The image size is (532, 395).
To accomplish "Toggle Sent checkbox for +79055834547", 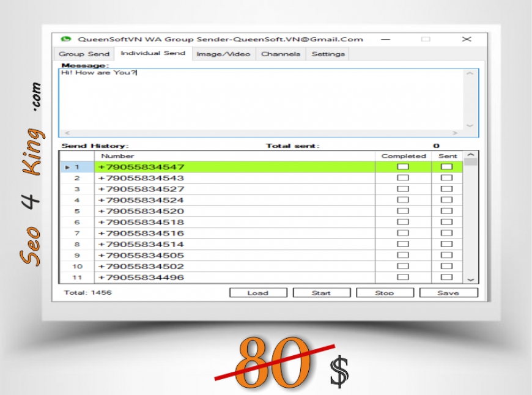I will (446, 166).
